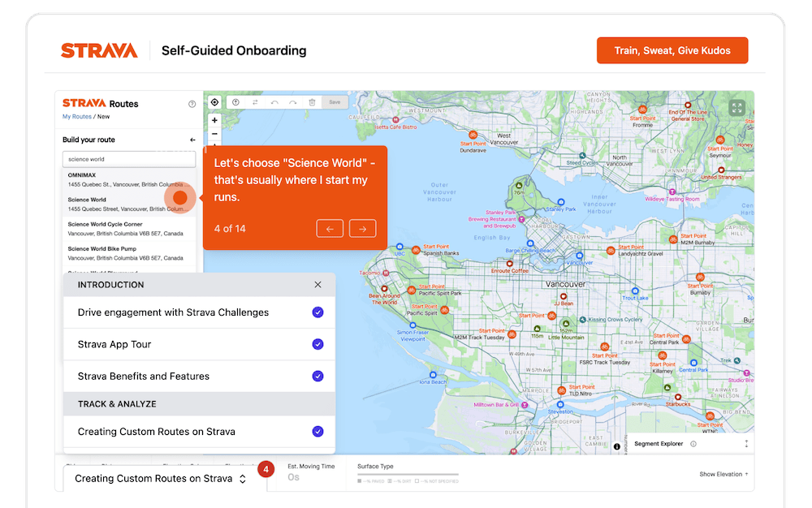Screen dimensions: 812x508
Task: Click the locate/GPS position icon on the map
Action: [x=214, y=101]
